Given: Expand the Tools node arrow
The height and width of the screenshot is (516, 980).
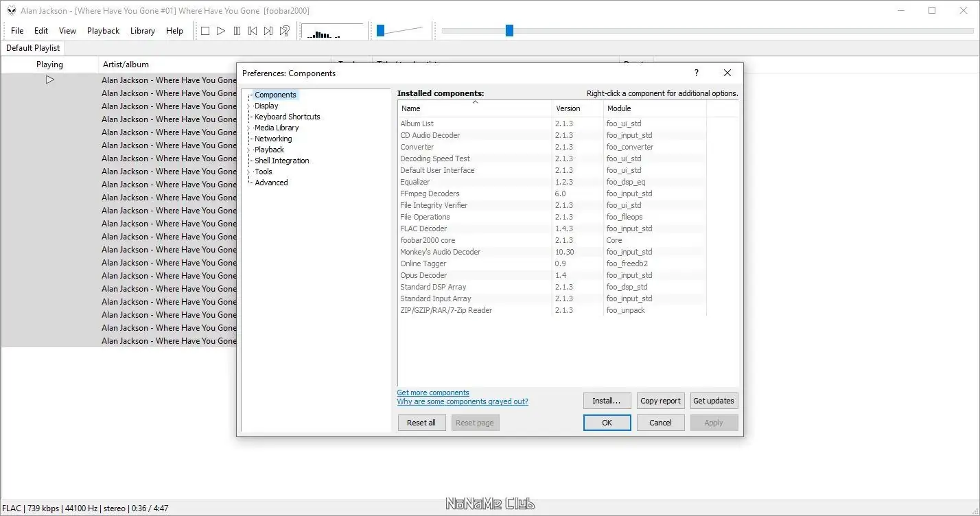Looking at the screenshot, I should [248, 172].
